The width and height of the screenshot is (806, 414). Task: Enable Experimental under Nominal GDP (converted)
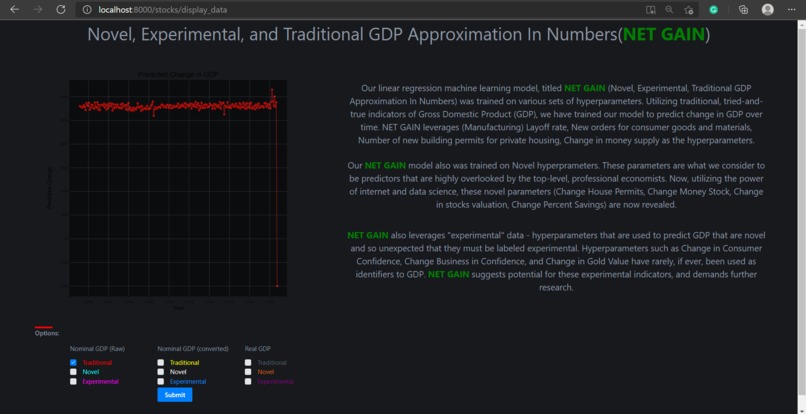pyautogui.click(x=160, y=382)
